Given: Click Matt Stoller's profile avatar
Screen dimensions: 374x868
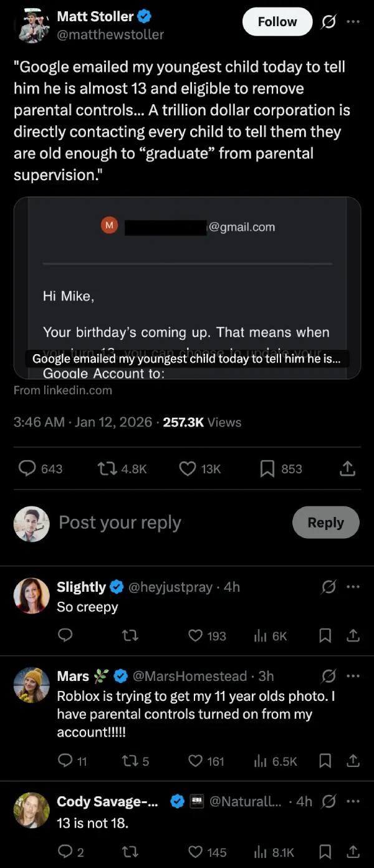Looking at the screenshot, I should pos(31,25).
